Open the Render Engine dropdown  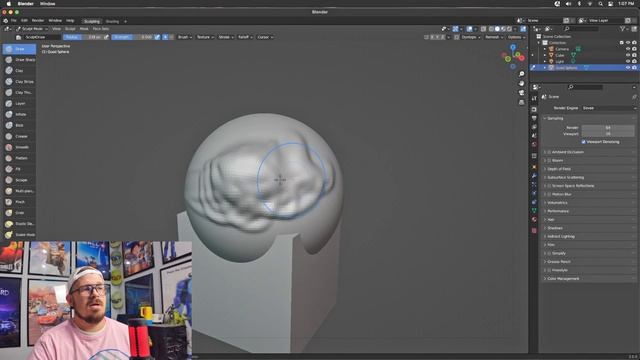point(609,108)
